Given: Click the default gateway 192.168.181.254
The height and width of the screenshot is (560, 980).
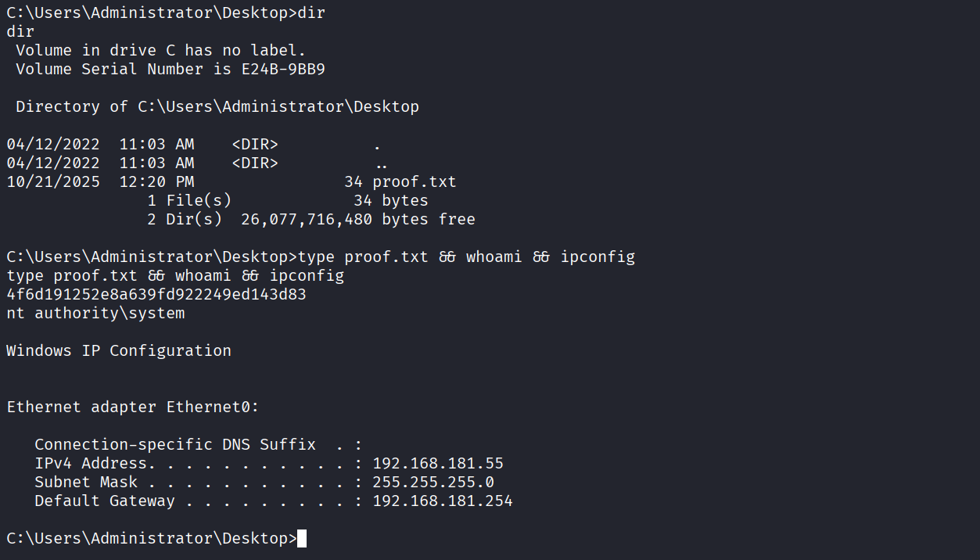Looking at the screenshot, I should click(x=443, y=501).
